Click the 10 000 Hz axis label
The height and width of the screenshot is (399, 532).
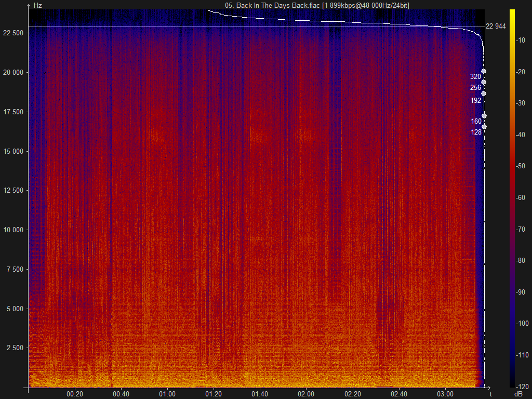pos(13,230)
